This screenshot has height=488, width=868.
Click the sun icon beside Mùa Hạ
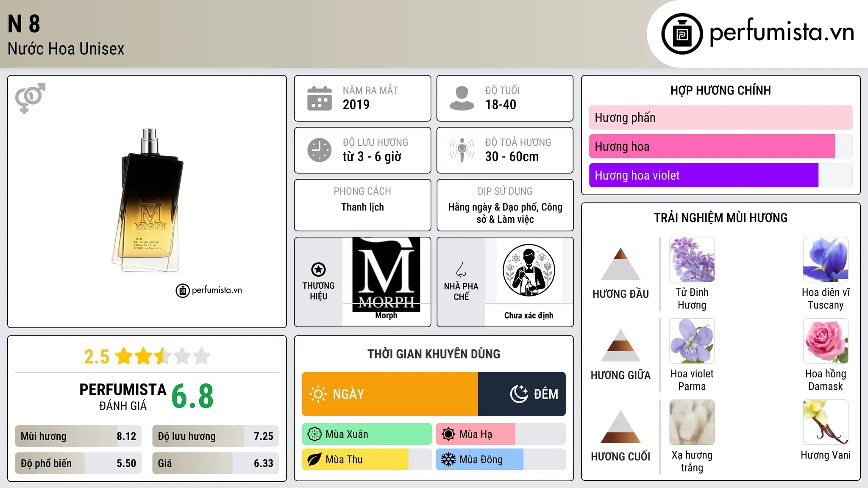[x=448, y=434]
